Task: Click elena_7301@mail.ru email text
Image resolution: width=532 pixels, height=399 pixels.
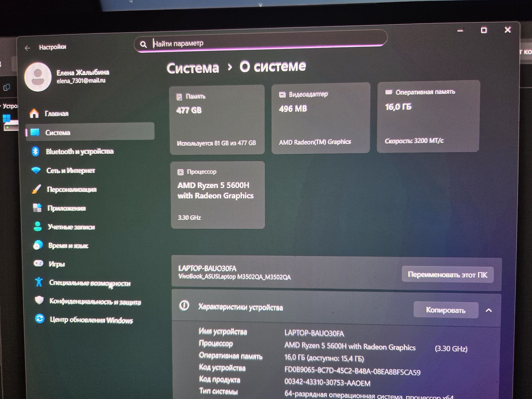Action: [81, 81]
